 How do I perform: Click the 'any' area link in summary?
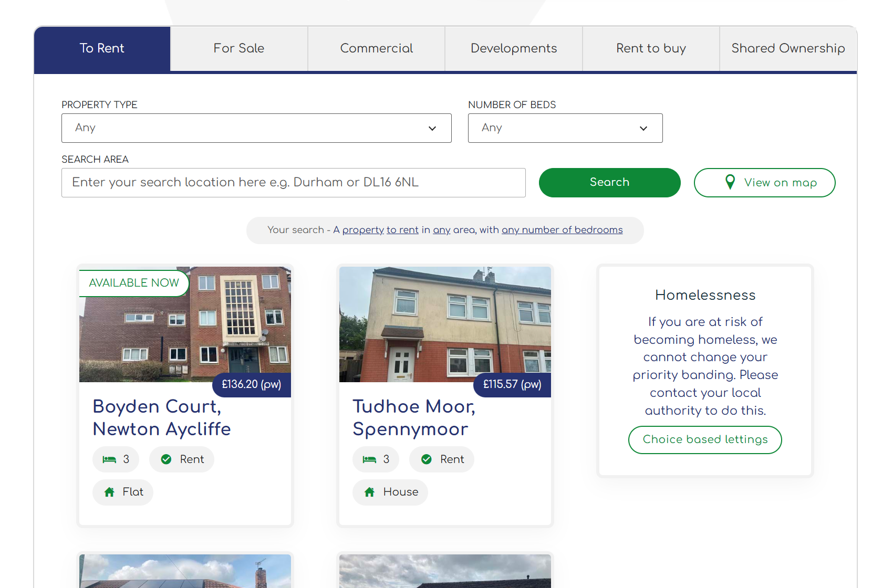pos(442,230)
